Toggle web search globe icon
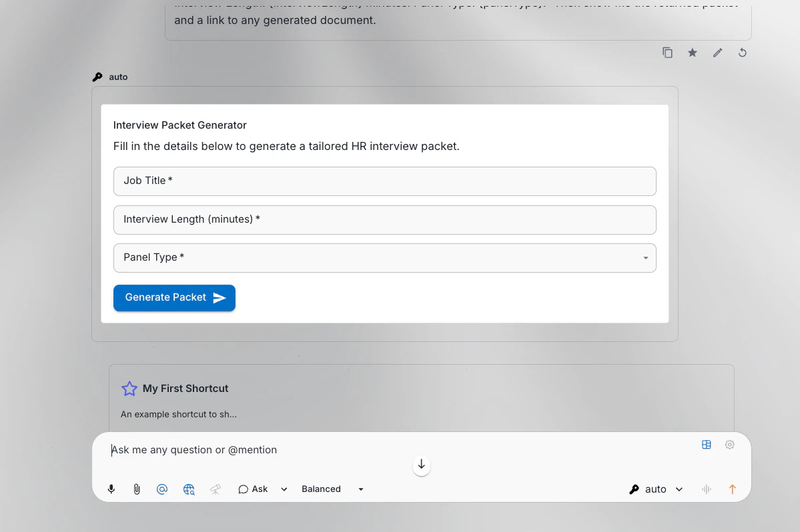The image size is (800, 532). [x=189, y=489]
